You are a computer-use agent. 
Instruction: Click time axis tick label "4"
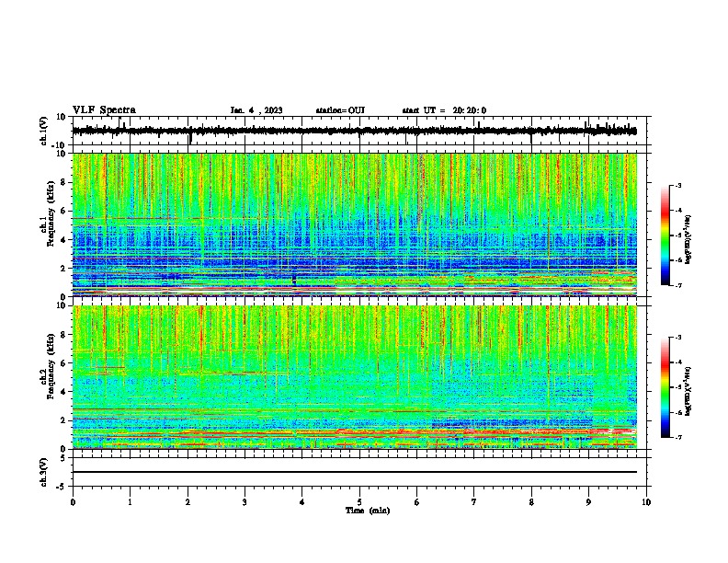[302, 502]
